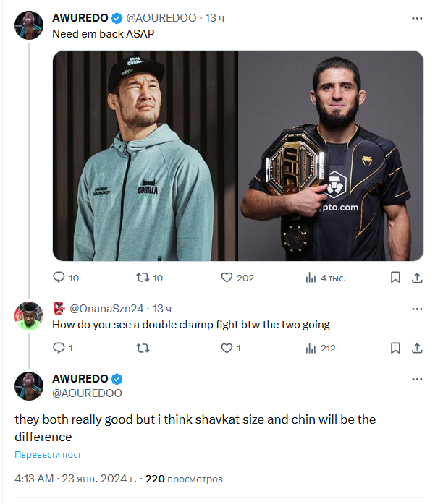Bookmark the main AWUREDO post
This screenshot has height=504, width=443.
[395, 278]
